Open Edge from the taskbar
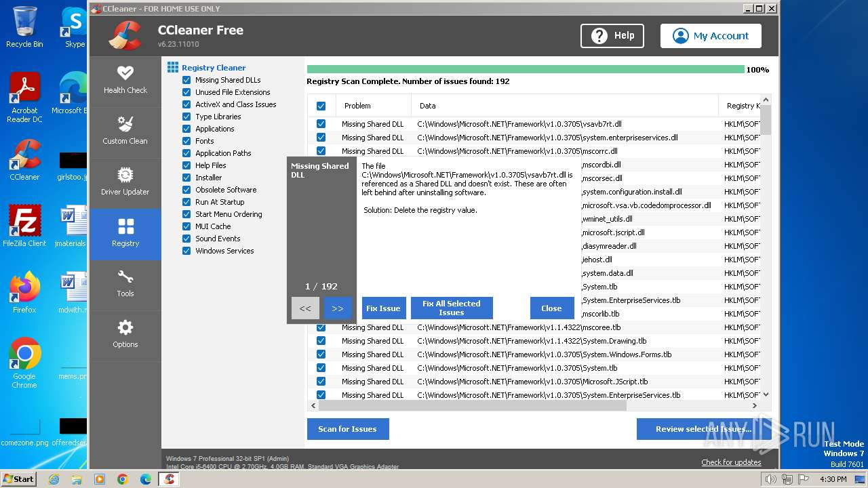The width and height of the screenshot is (868, 488). pos(146,479)
